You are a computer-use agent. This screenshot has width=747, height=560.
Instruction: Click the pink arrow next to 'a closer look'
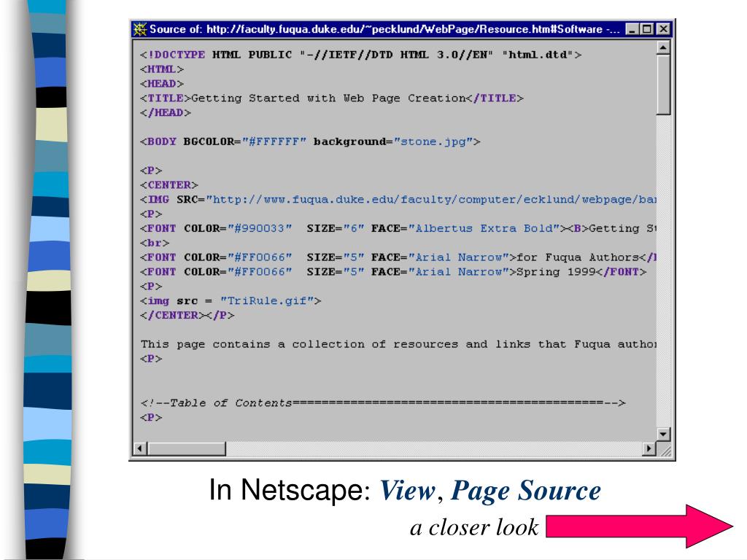coord(639,526)
